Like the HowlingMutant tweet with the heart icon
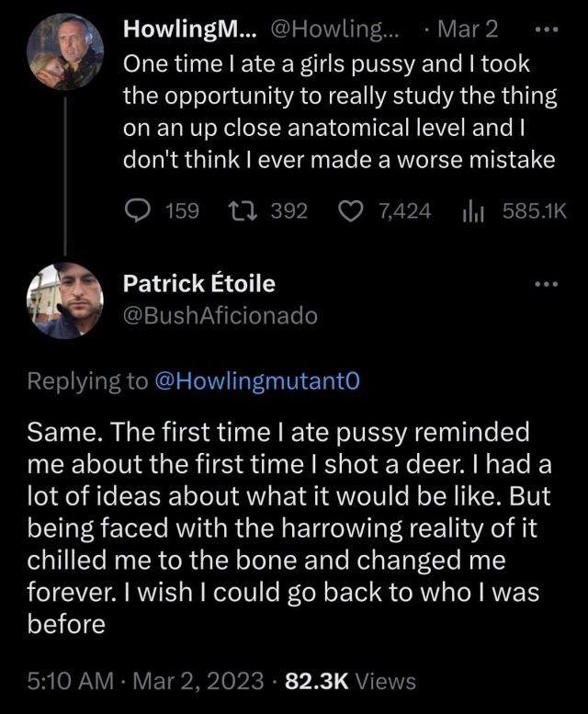 (x=350, y=211)
